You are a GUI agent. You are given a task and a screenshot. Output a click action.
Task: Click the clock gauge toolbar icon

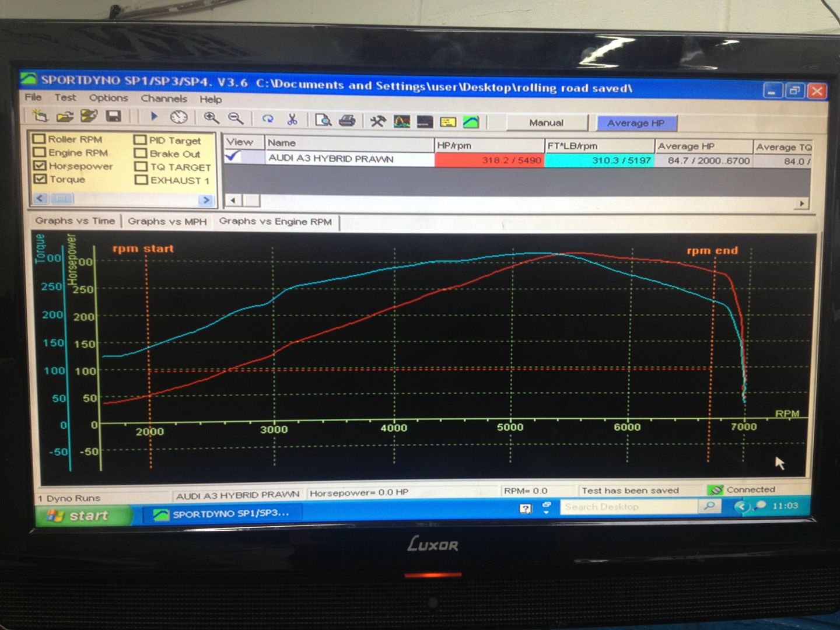point(178,117)
